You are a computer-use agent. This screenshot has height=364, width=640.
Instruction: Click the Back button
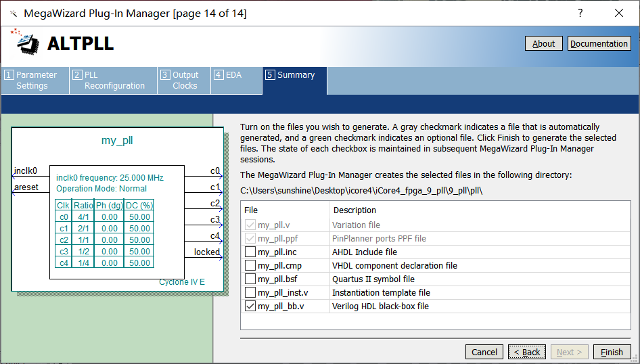[x=526, y=352]
